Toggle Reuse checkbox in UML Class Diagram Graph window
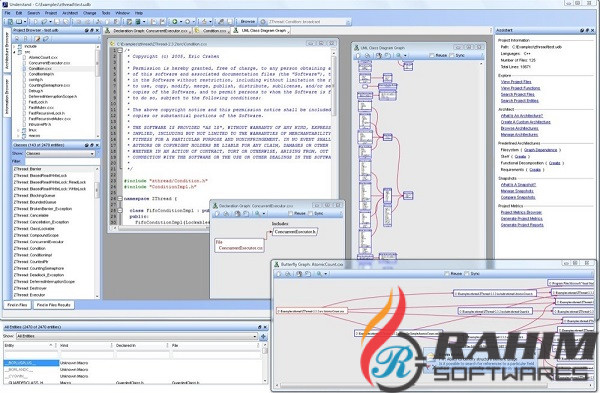600x393 pixels. (432, 56)
